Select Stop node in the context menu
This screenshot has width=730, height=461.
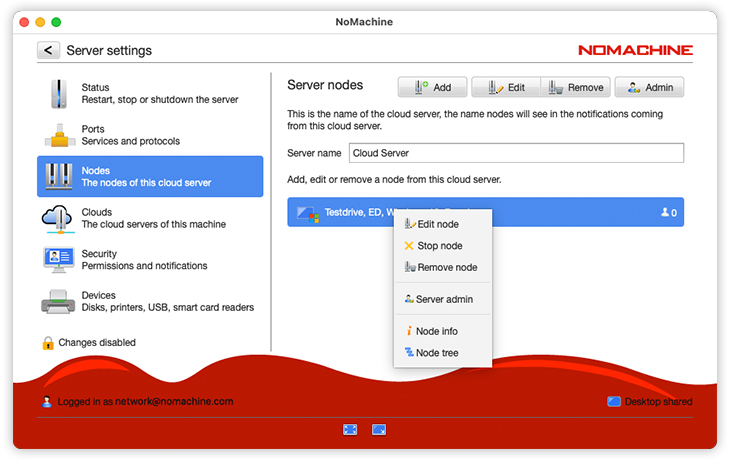point(439,246)
